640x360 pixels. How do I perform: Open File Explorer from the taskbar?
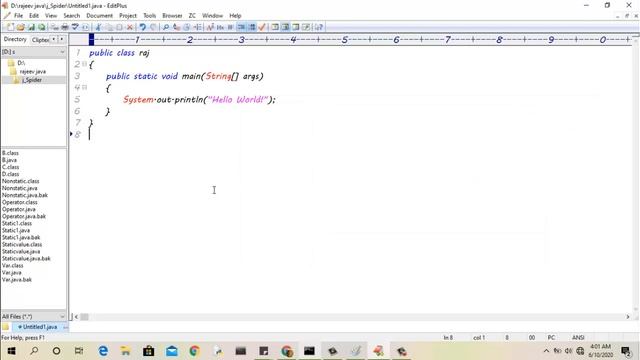[x=126, y=351]
